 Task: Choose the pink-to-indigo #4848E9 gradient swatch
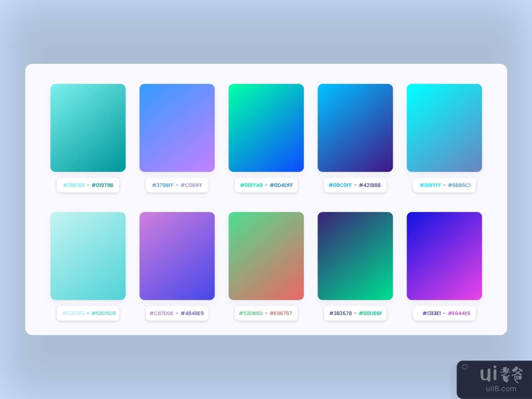[177, 256]
